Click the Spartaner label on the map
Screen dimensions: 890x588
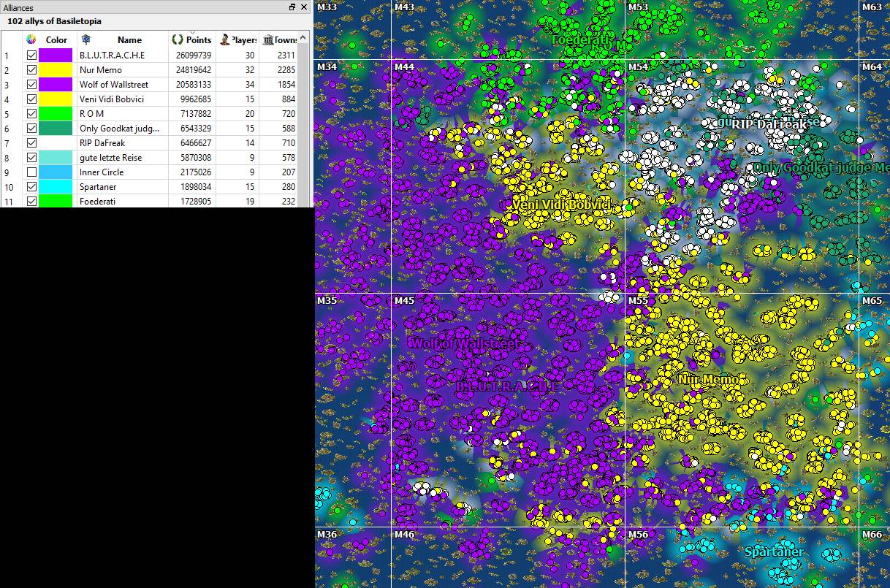(x=773, y=552)
